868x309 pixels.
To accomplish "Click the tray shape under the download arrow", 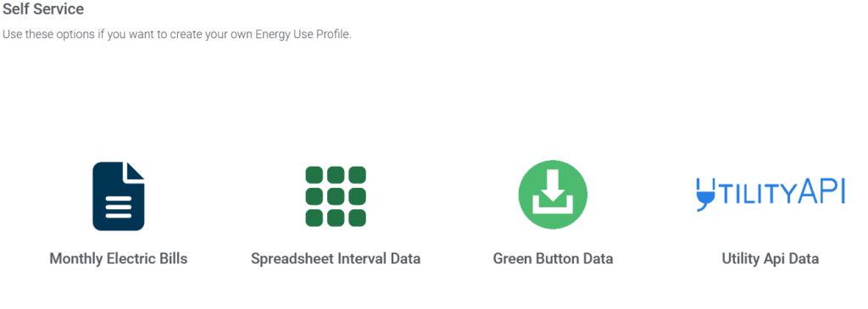I will pyautogui.click(x=553, y=204).
